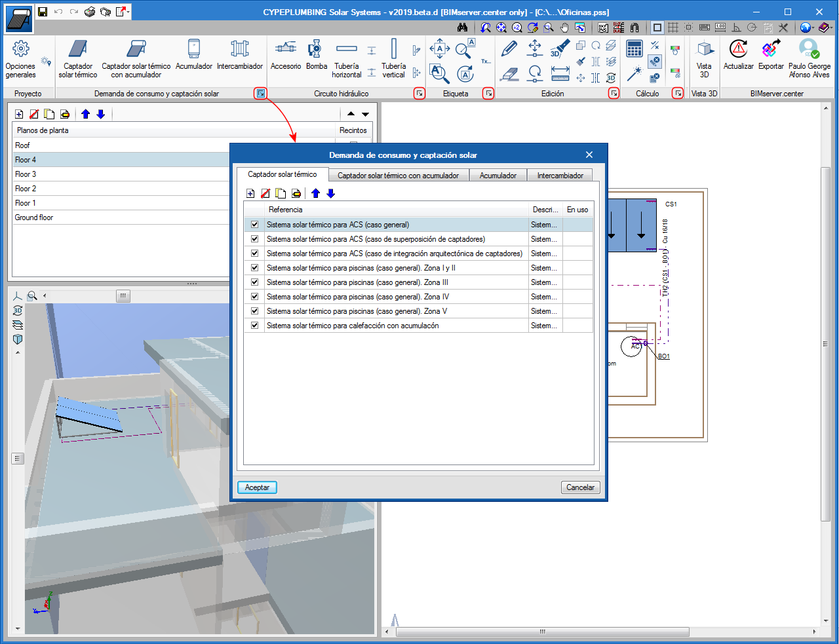Click the zoom magnifier in 3D view panel
Screen dimensions: 839x644
pos(32,296)
